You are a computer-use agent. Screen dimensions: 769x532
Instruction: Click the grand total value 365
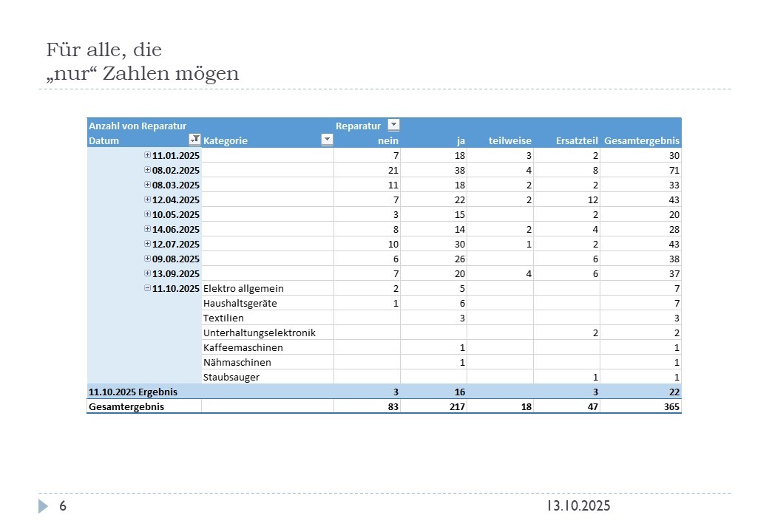coord(670,406)
